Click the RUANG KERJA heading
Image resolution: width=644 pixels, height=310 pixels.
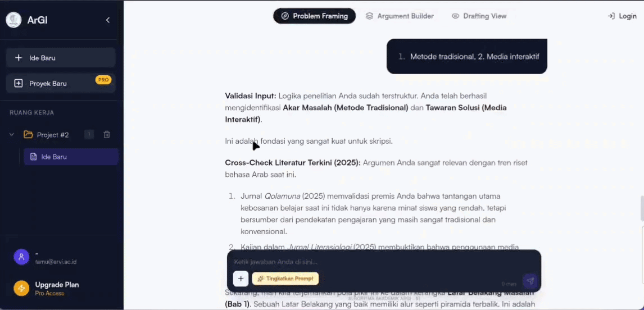(31, 112)
